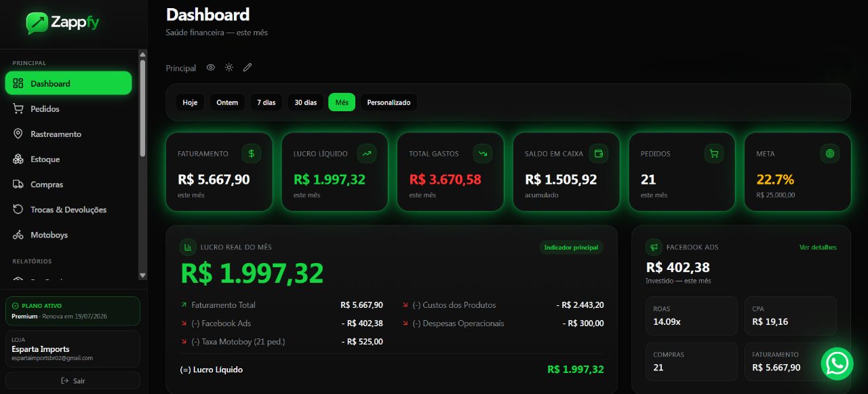
Task: Click the Esparta Imports store box
Action: coord(73,349)
